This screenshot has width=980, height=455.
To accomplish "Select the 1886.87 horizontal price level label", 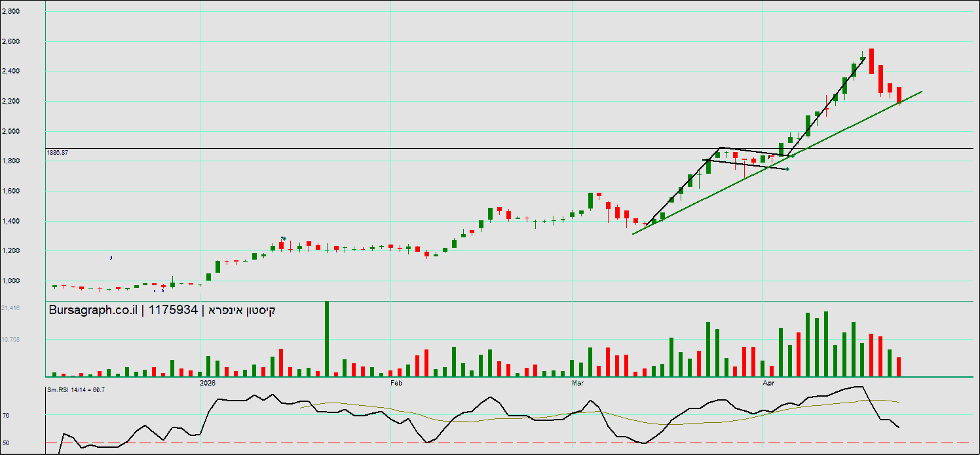I will point(58,152).
